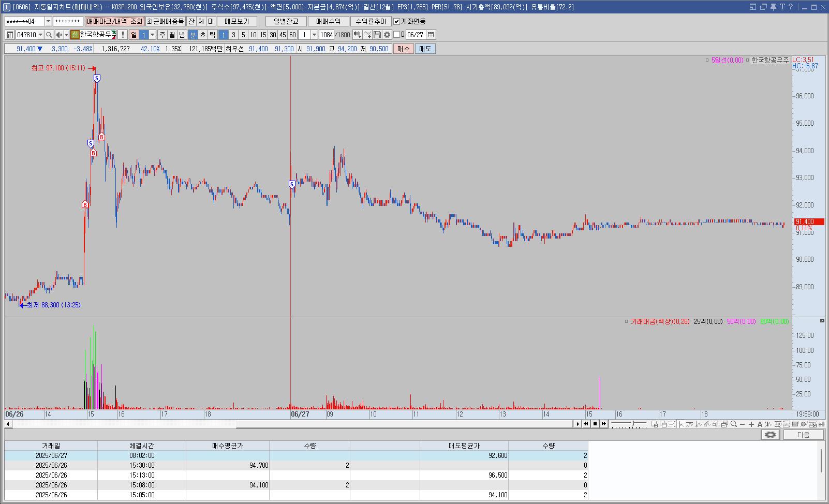This screenshot has height=504, width=829.
Task: Open the period number dropdown arrow
Action: pyautogui.click(x=152, y=35)
